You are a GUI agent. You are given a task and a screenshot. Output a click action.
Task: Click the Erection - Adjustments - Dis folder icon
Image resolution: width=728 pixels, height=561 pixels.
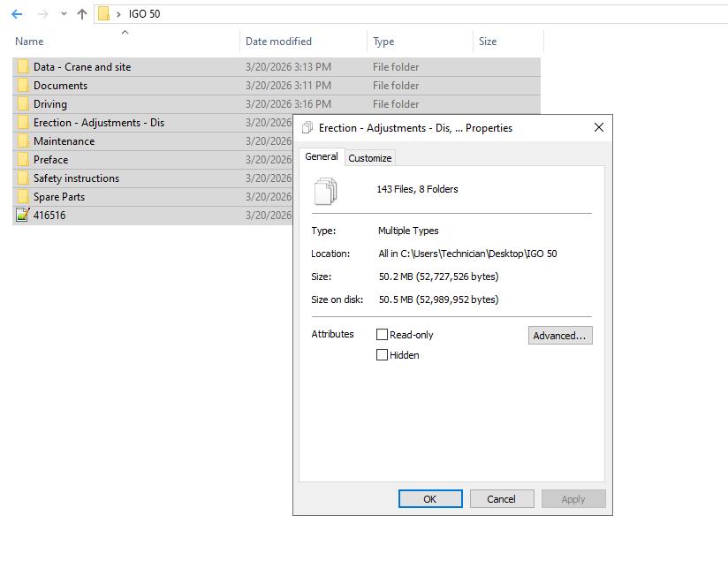22,123
